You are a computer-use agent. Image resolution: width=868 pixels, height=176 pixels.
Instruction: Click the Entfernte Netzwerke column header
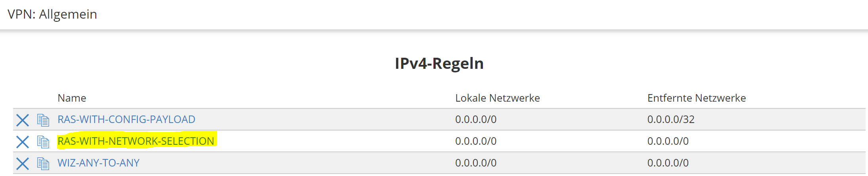[x=696, y=98]
